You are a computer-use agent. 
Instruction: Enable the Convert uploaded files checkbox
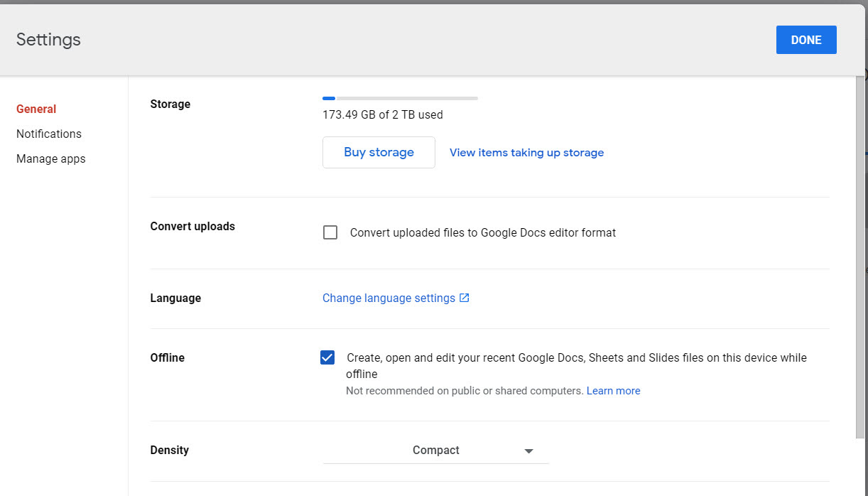click(330, 232)
